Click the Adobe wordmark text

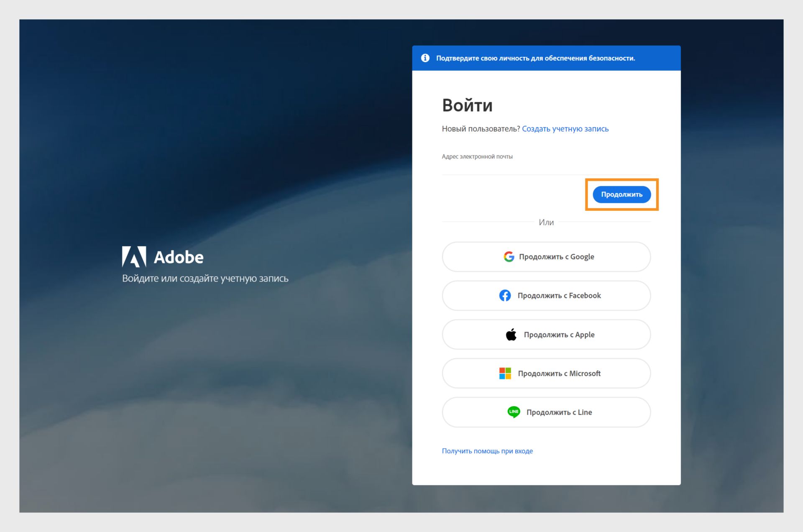[179, 257]
